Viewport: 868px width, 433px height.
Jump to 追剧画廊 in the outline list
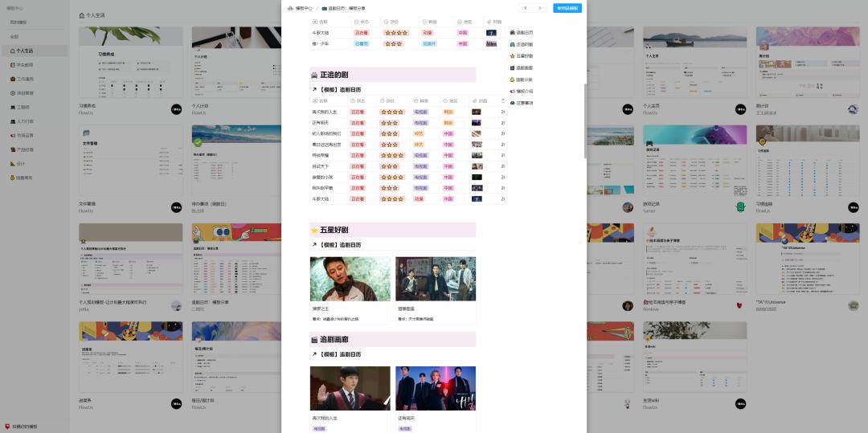tap(522, 67)
